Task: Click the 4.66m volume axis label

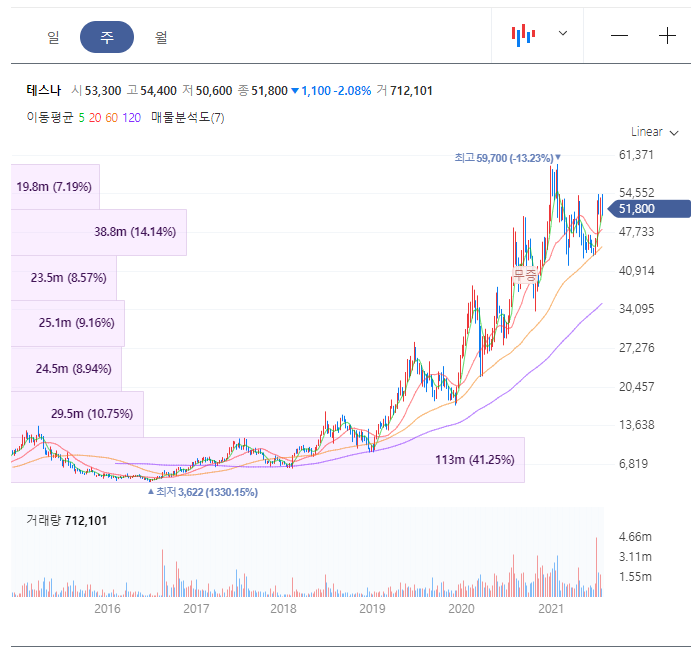Action: point(635,537)
